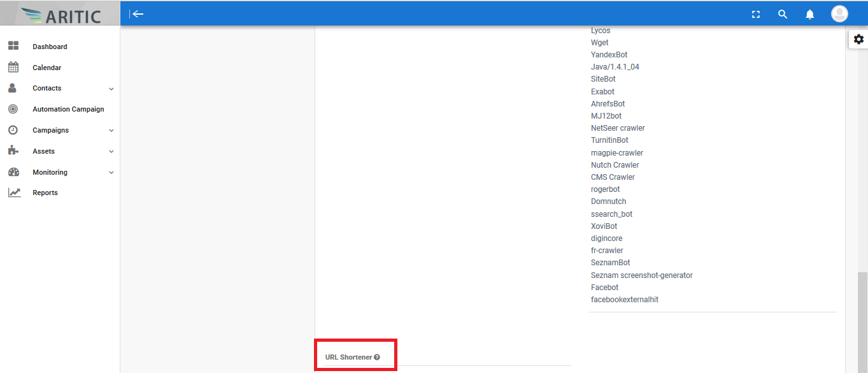868x373 pixels.
Task: Click the URL Shortener help tooltip icon
Action: click(x=377, y=358)
